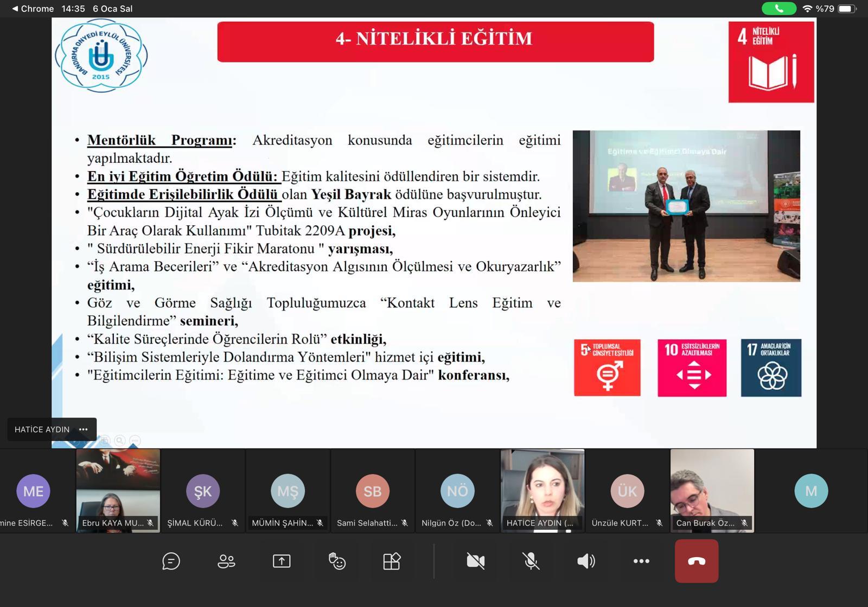Open the chat panel
Image resolution: width=868 pixels, height=607 pixels.
171,561
